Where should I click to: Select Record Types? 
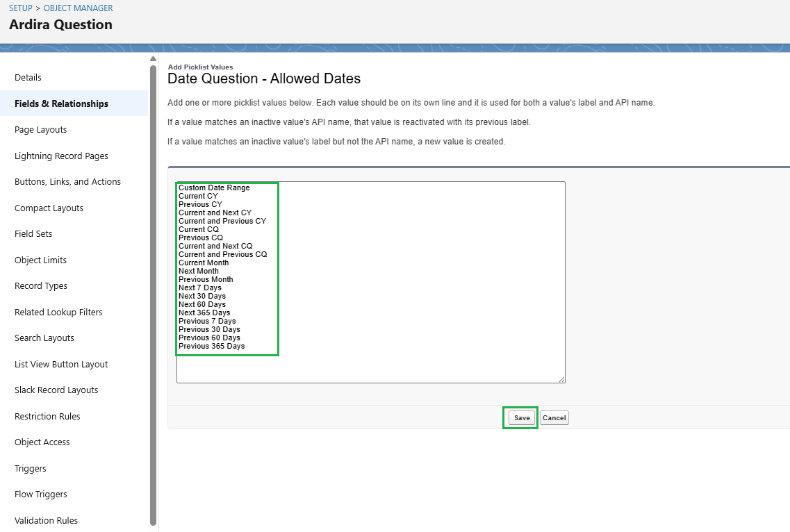(x=40, y=285)
